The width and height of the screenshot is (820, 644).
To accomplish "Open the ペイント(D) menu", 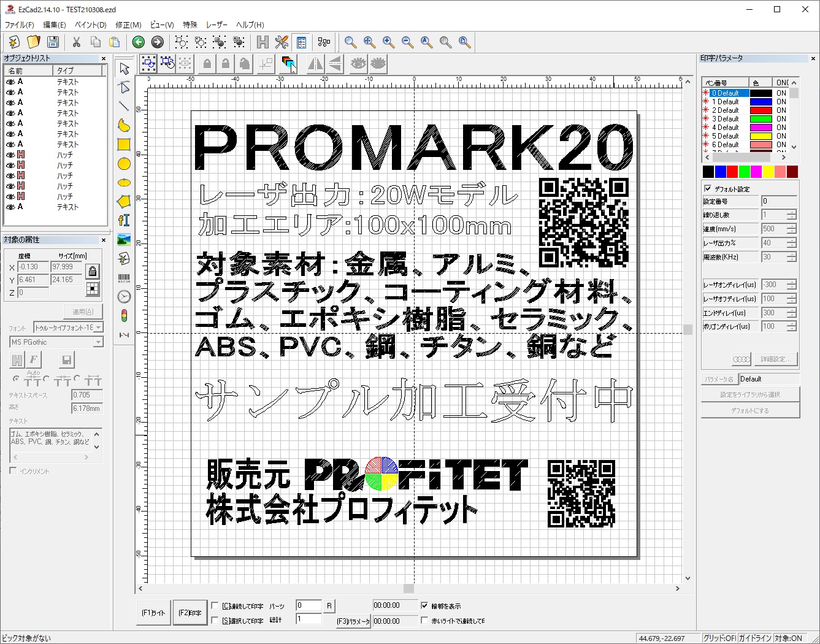I will [x=91, y=25].
